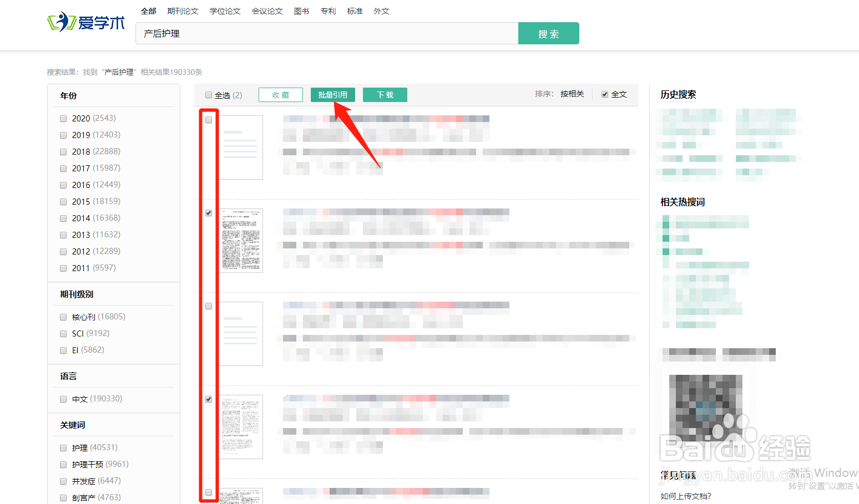Focus the search field containing 产后护理
This screenshot has height=504, width=859.
tap(327, 33)
